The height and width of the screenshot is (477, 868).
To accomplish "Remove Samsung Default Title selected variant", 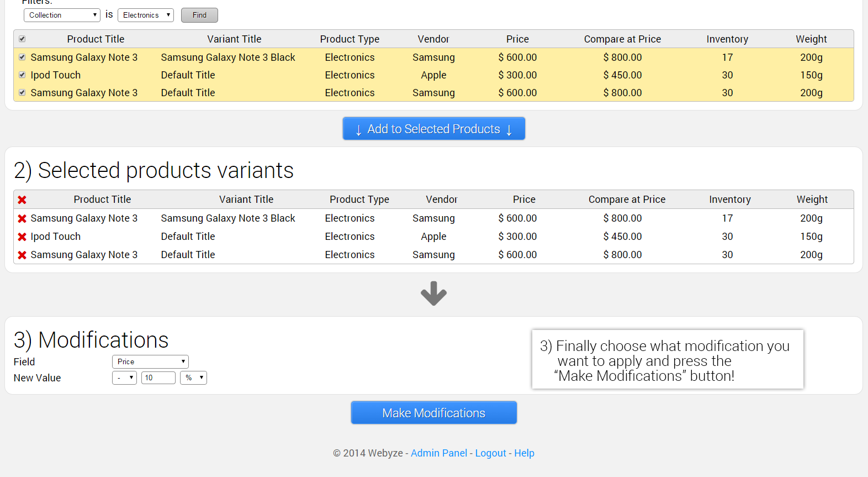I will tap(22, 255).
